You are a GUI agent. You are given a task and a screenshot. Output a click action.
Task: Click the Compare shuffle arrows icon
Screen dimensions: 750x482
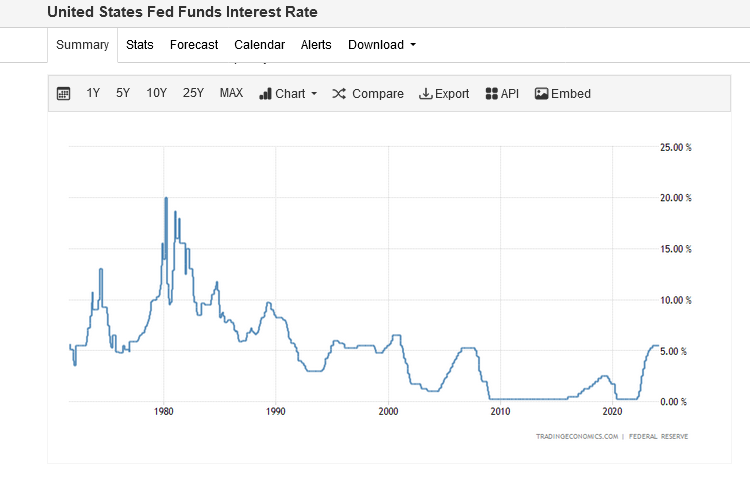[339, 94]
